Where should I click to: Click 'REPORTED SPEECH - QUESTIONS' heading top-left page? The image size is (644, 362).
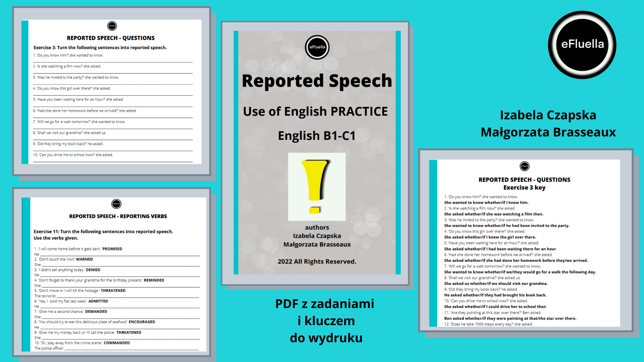pyautogui.click(x=111, y=38)
